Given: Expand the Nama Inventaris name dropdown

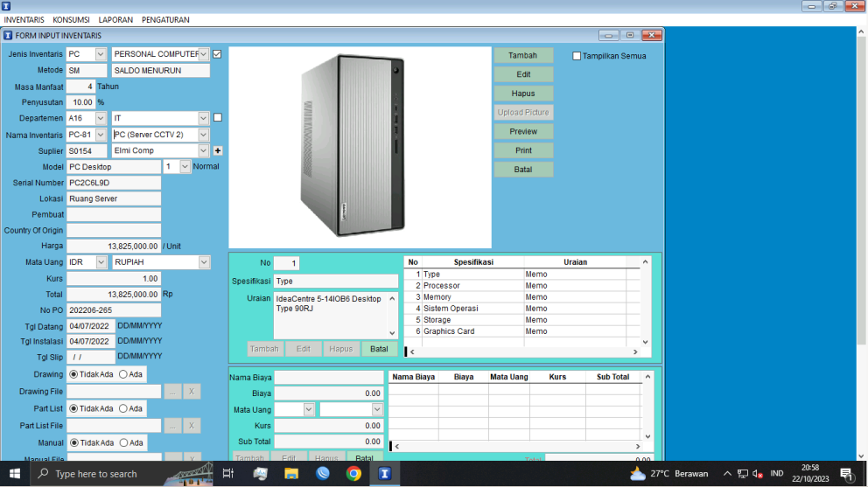Looking at the screenshot, I should [x=204, y=135].
